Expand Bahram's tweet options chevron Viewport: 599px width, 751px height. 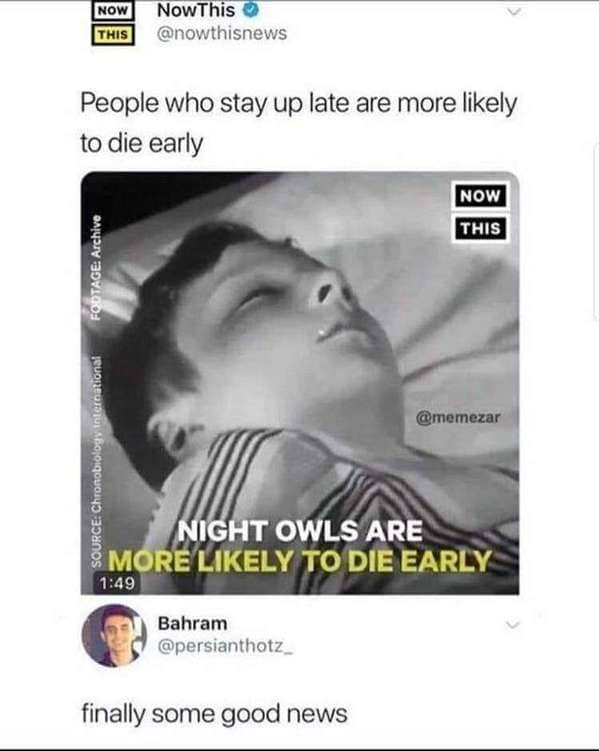[513, 625]
